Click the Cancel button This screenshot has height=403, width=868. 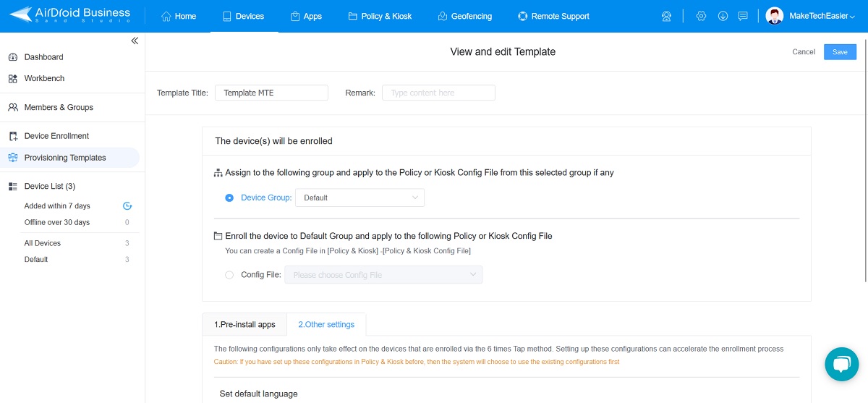click(804, 52)
